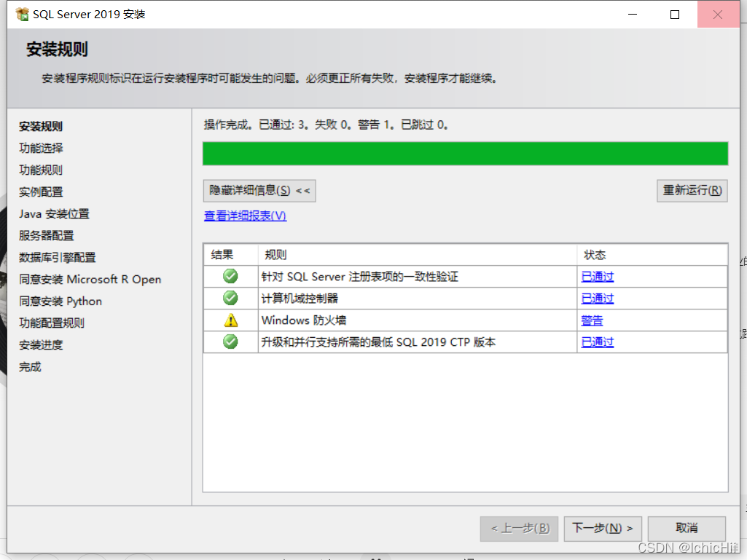Select 完成 step in sidebar
The width and height of the screenshot is (747, 560).
point(30,367)
